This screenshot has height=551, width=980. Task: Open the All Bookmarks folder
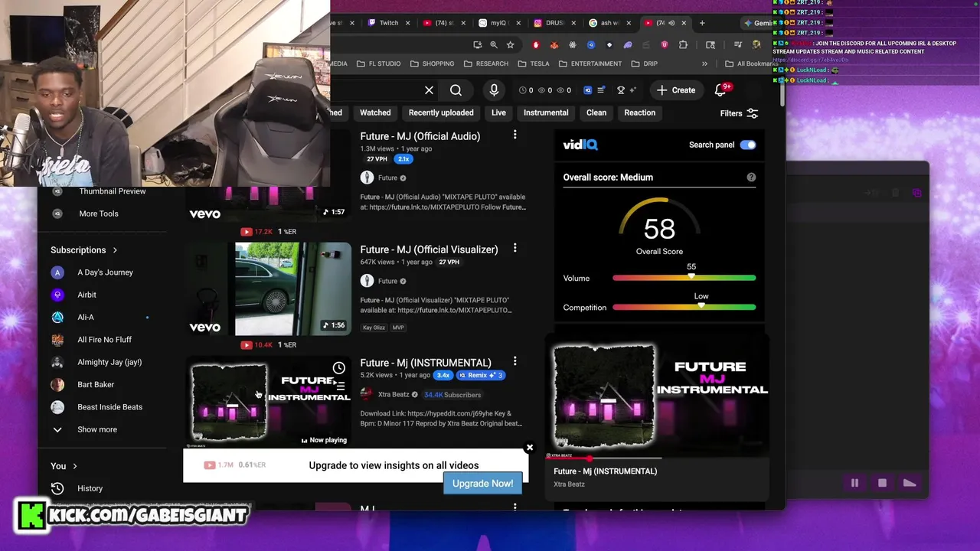pyautogui.click(x=752, y=64)
